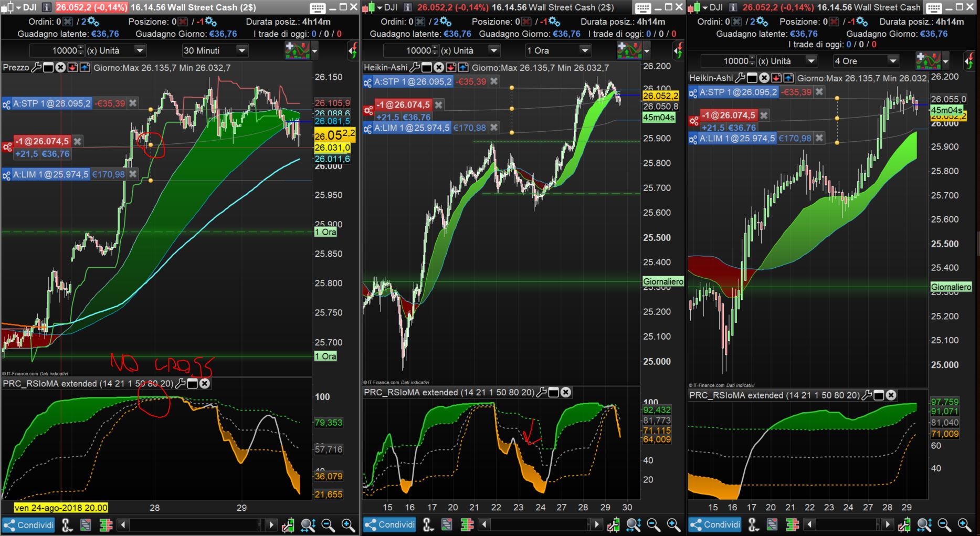Remove PRC_RSIoMA indicator on 1 Ora chart
This screenshot has height=536, width=980.
click(x=566, y=392)
